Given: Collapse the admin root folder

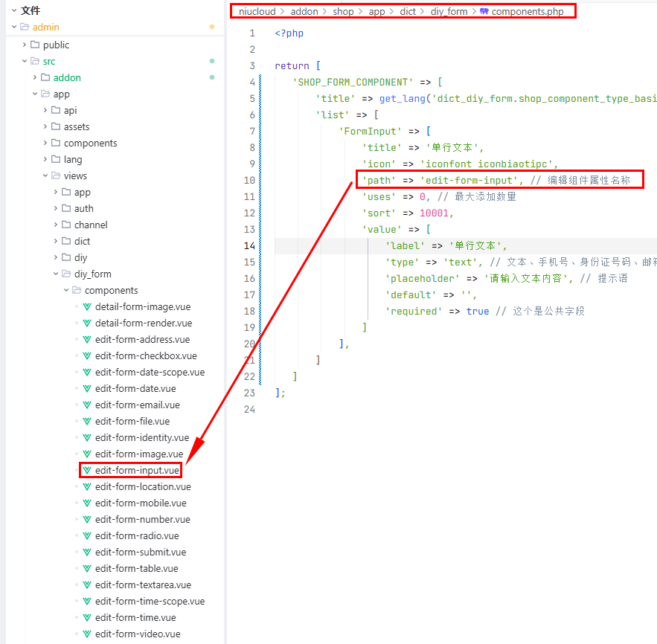Looking at the screenshot, I should coord(13,28).
